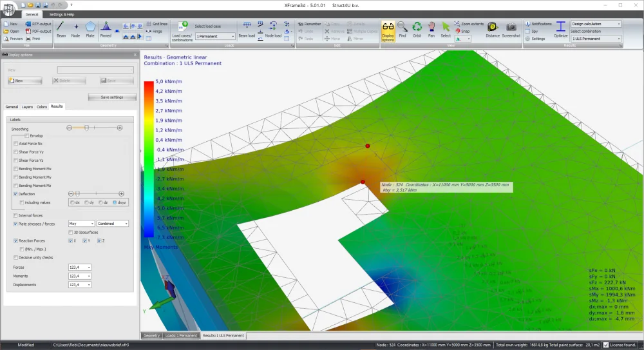Click Renumber in the Edit group
The height and width of the screenshot is (350, 644).
[309, 24]
